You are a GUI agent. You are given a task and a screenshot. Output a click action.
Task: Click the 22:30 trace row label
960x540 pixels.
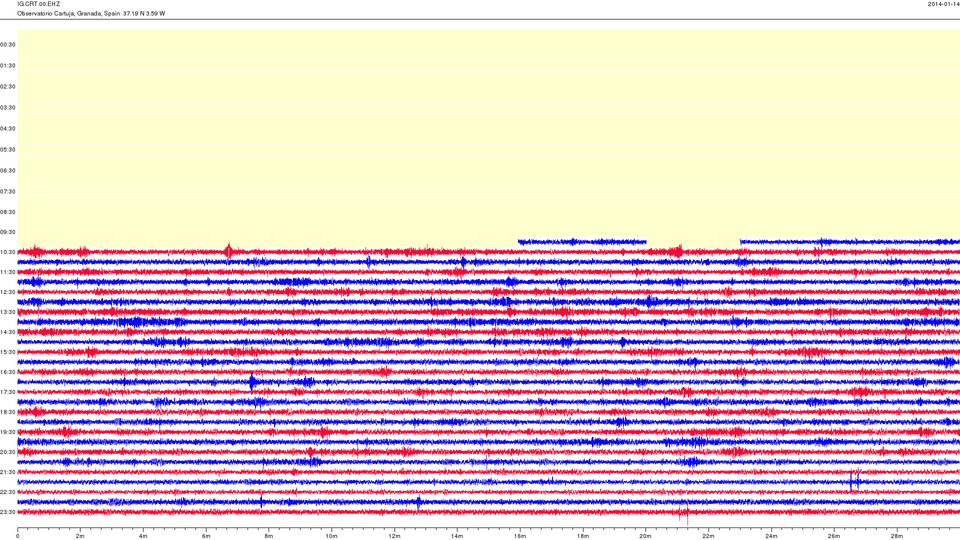(8, 492)
